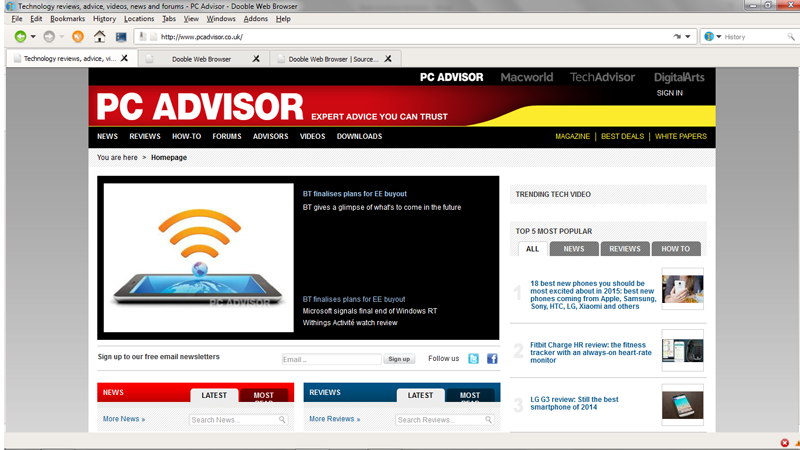Select the REVIEWS tab in Top 5 Popular
800x450 pixels.
[625, 249]
